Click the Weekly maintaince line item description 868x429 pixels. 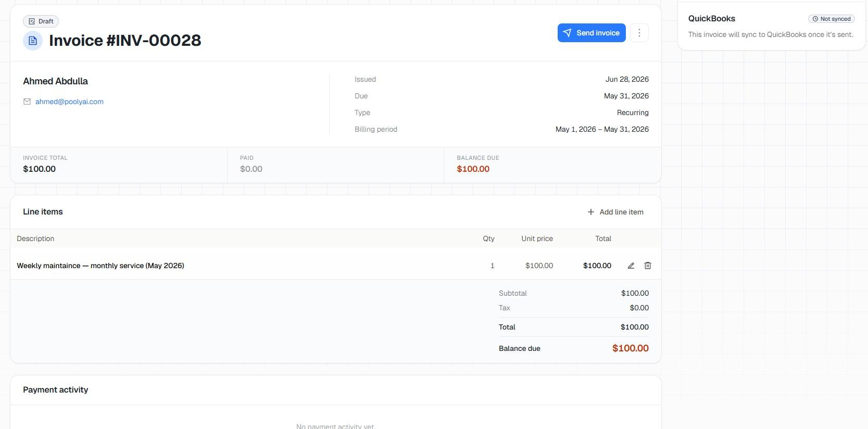100,266
